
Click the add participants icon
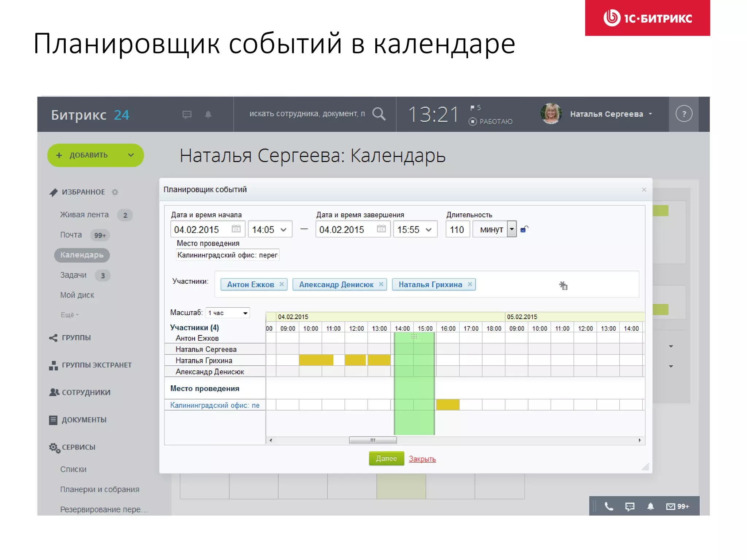point(563,285)
